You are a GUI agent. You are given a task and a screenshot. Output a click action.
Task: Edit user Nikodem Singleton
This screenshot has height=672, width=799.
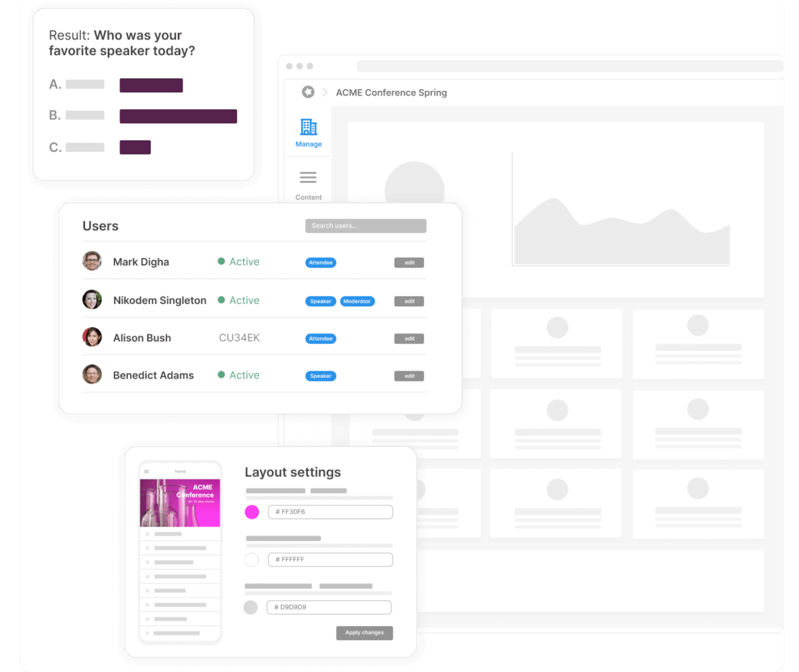pos(409,301)
